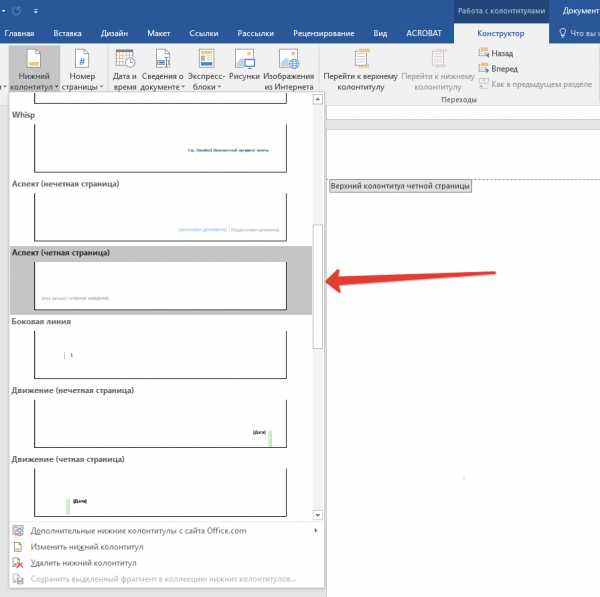The image size is (600, 597).
Task: Switch to the Конструктор tab
Action: (502, 33)
